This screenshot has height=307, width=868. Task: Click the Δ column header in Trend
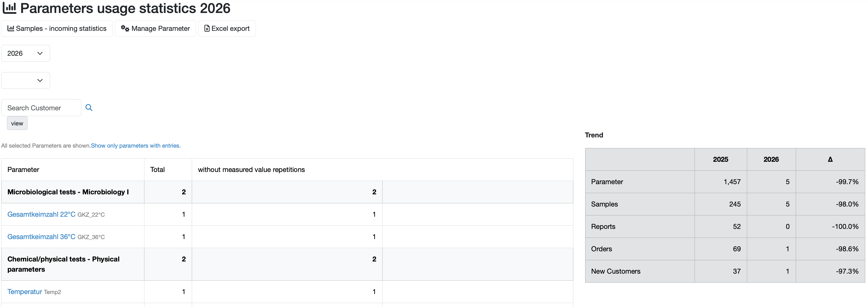point(830,160)
